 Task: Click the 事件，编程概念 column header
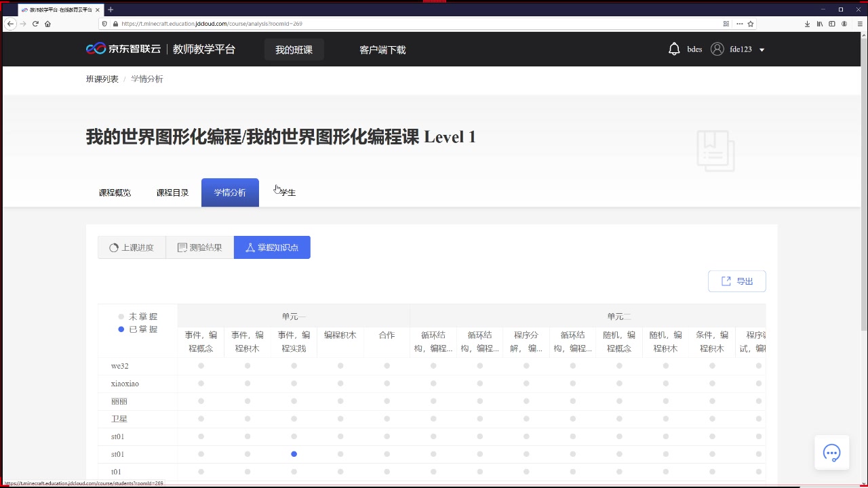coord(201,342)
